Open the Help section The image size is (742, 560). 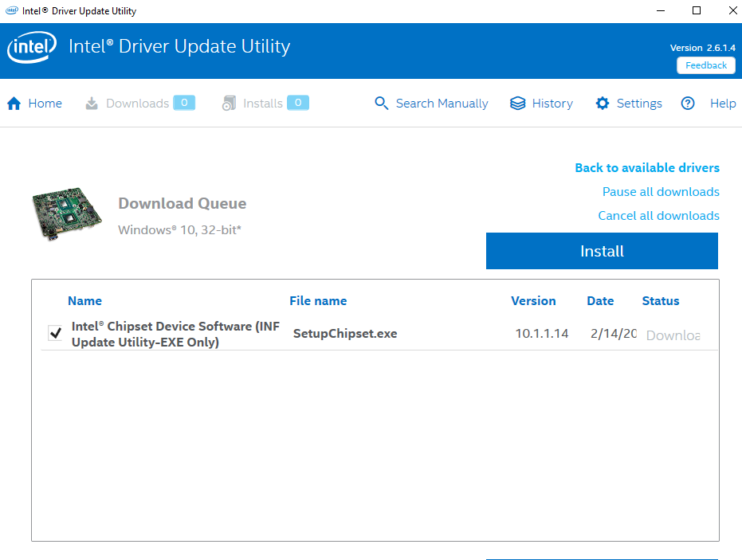point(708,103)
